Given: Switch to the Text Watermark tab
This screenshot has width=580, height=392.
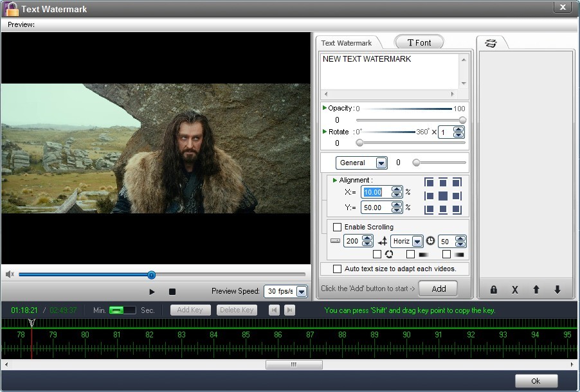Looking at the screenshot, I should click(x=347, y=43).
